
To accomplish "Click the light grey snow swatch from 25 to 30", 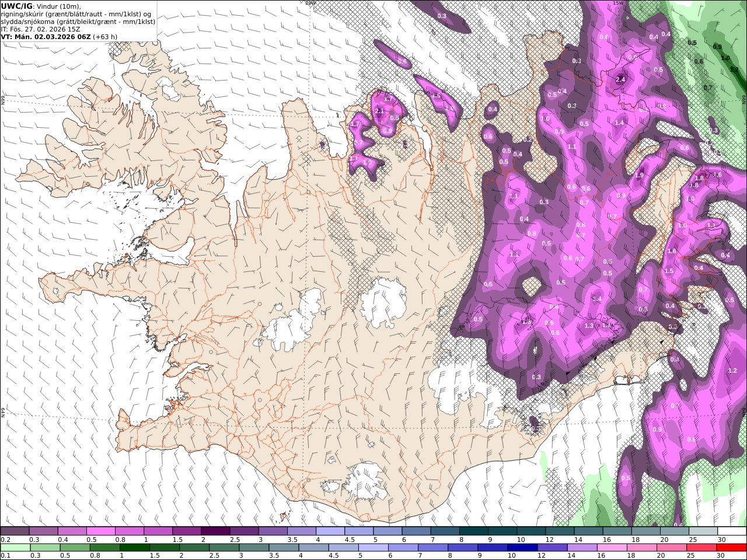I will coord(703,531).
